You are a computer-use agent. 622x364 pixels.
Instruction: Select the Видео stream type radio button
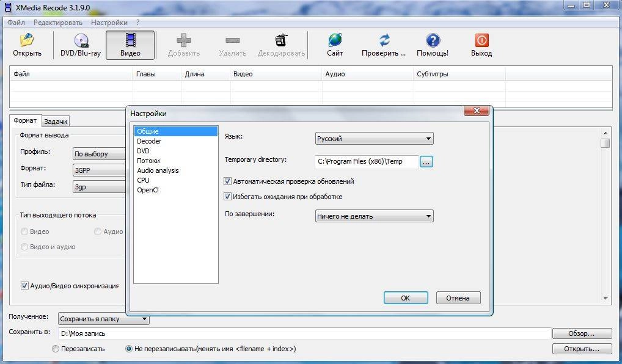(x=24, y=231)
